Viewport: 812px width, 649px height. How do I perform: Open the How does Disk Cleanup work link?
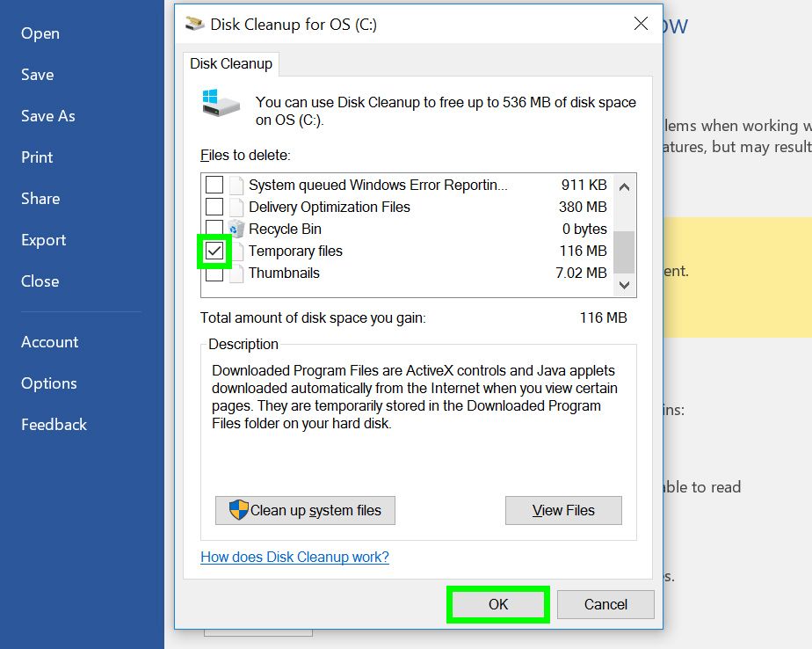(x=294, y=557)
